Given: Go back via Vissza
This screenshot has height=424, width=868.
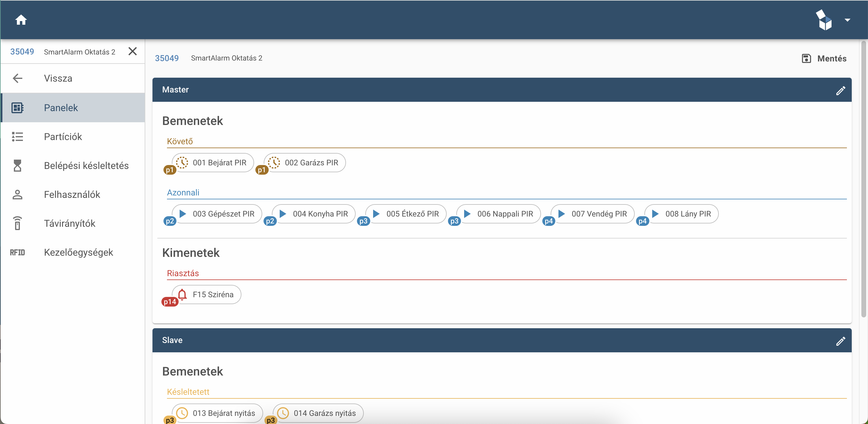Looking at the screenshot, I should tap(73, 78).
